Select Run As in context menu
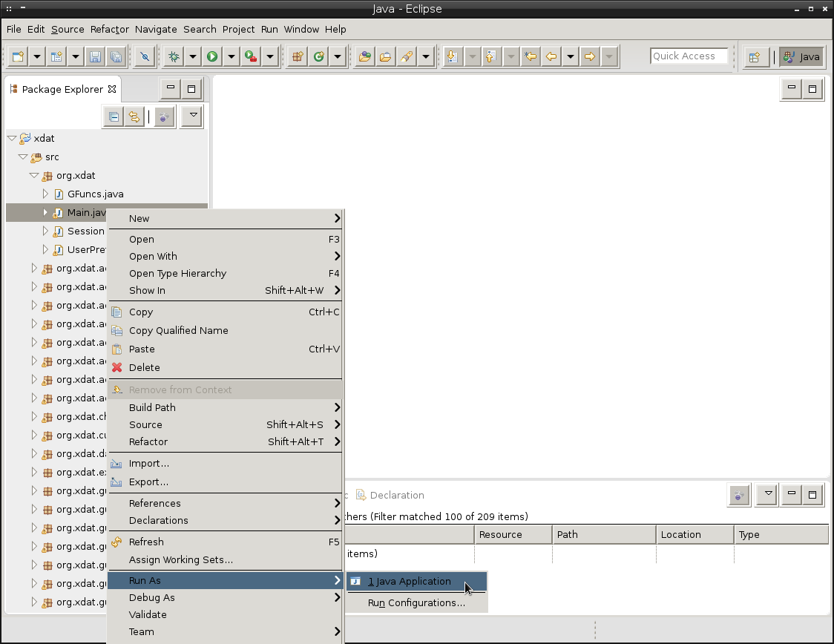 point(225,580)
